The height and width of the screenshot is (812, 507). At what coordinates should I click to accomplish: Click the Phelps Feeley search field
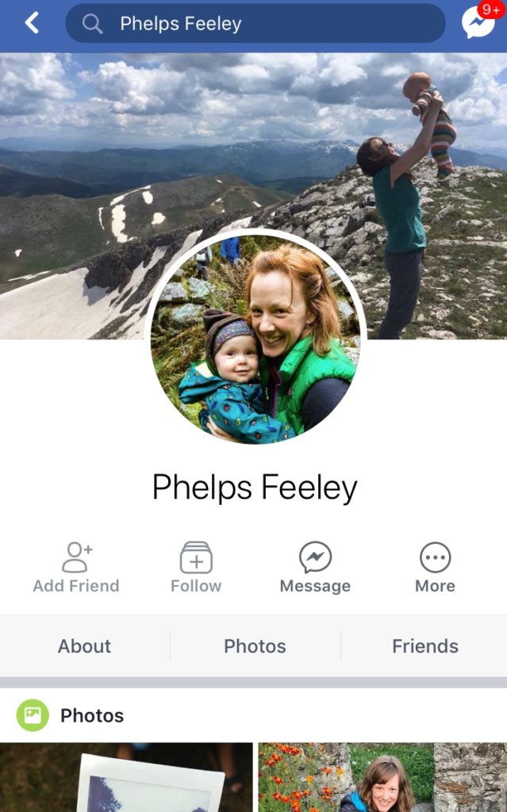tap(255, 23)
